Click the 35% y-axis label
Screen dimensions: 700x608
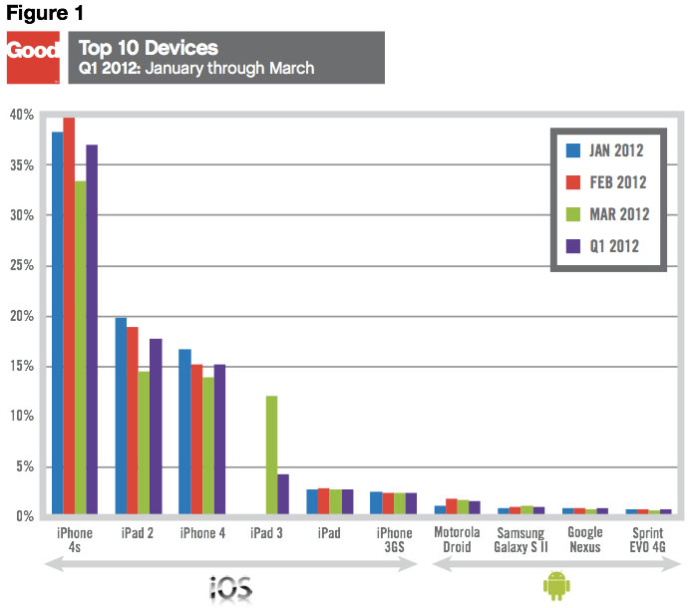tap(22, 165)
